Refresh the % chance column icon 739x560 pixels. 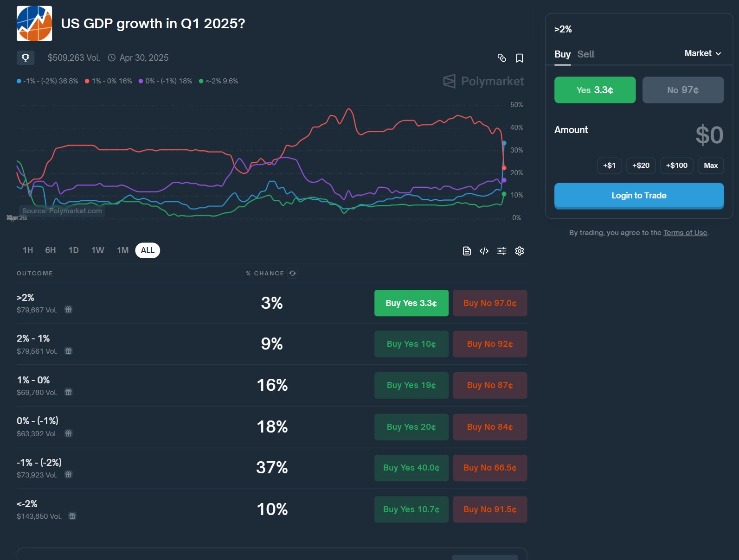(x=293, y=273)
